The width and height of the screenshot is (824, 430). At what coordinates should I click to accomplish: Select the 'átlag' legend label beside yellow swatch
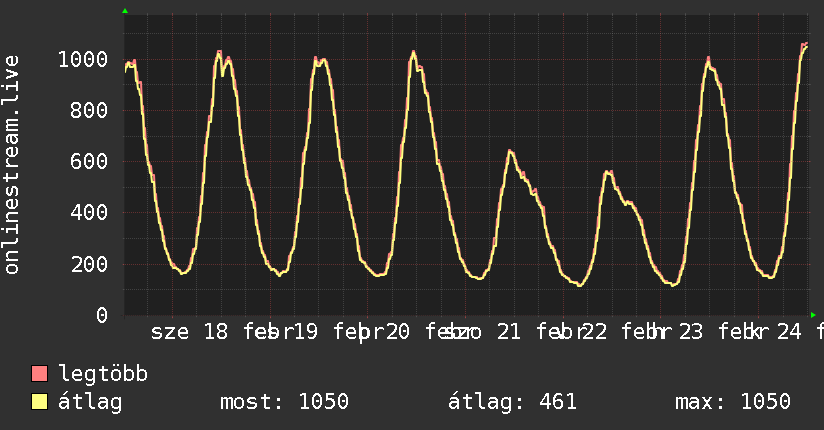(x=90, y=402)
